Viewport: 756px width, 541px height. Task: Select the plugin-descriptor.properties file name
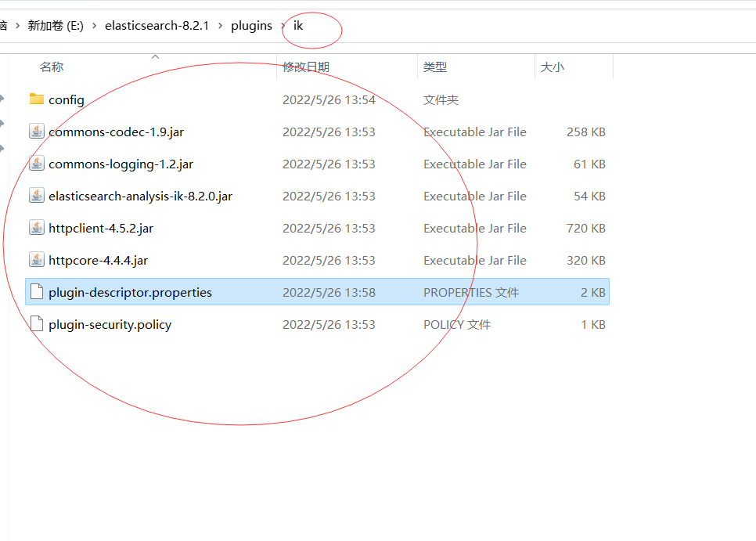(130, 292)
